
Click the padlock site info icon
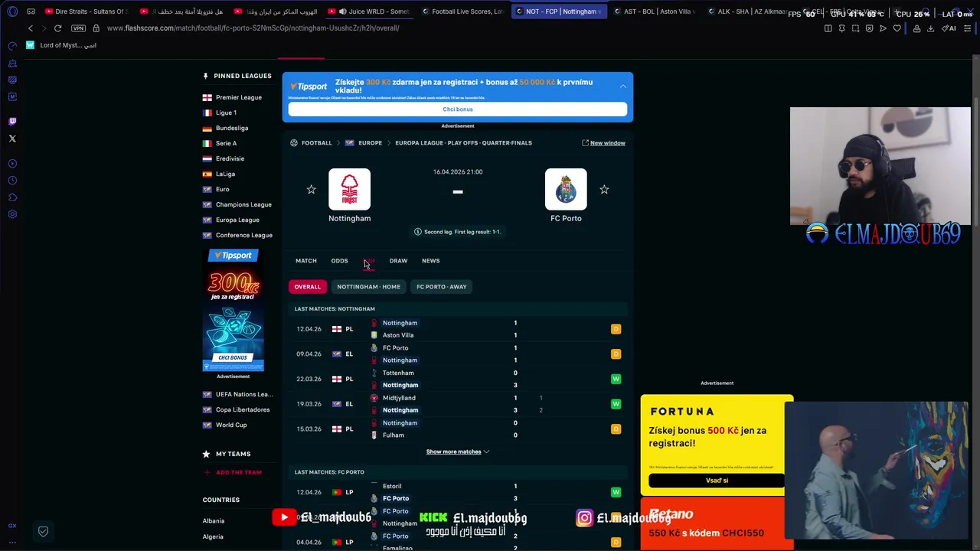pos(96,28)
